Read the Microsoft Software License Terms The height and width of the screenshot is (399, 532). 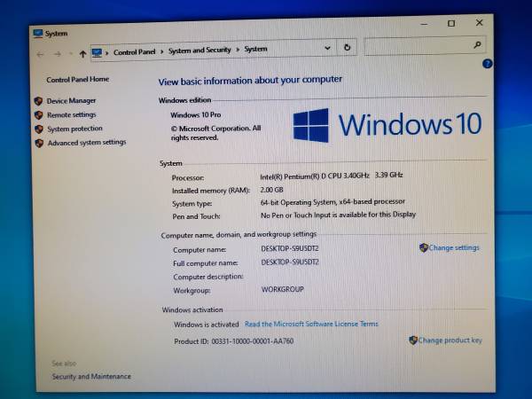311,325
